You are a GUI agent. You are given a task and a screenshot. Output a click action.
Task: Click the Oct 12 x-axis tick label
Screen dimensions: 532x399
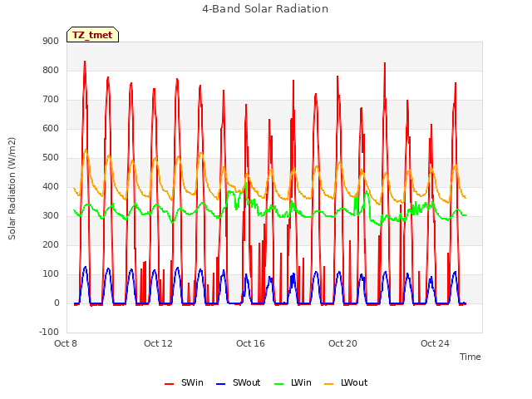(x=158, y=343)
